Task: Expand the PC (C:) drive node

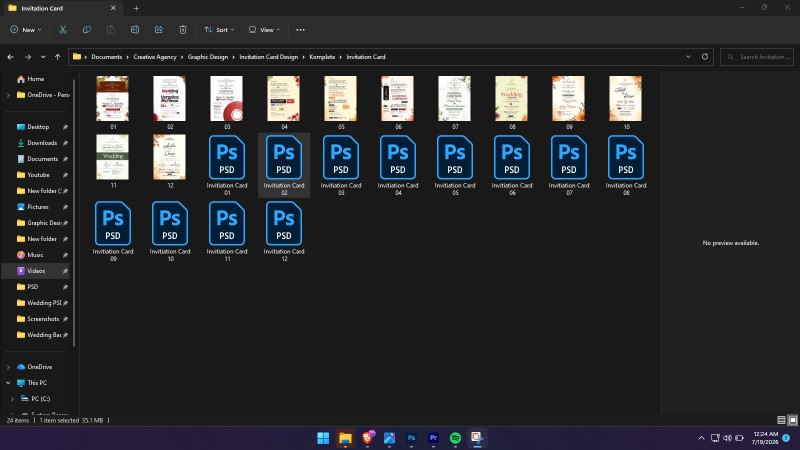Action: pos(12,399)
